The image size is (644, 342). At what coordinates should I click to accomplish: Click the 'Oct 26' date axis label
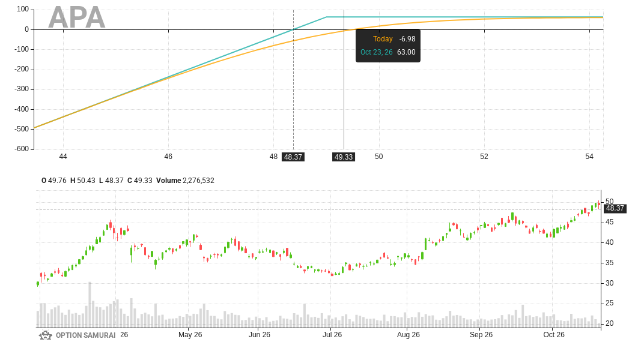tap(554, 335)
